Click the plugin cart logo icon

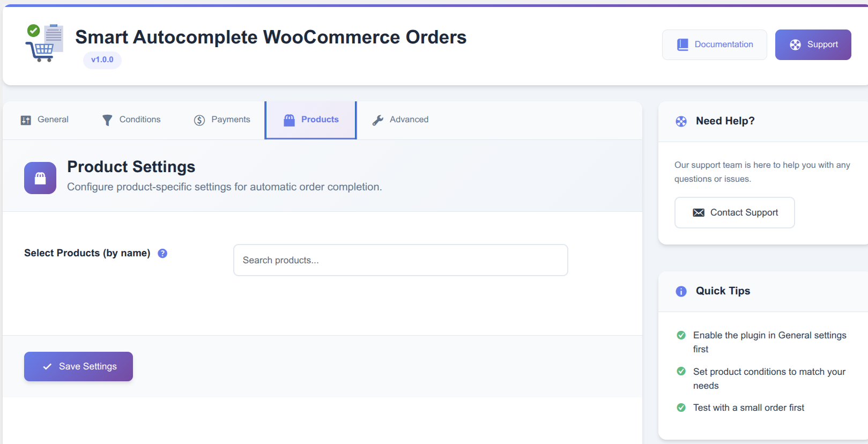pos(44,43)
